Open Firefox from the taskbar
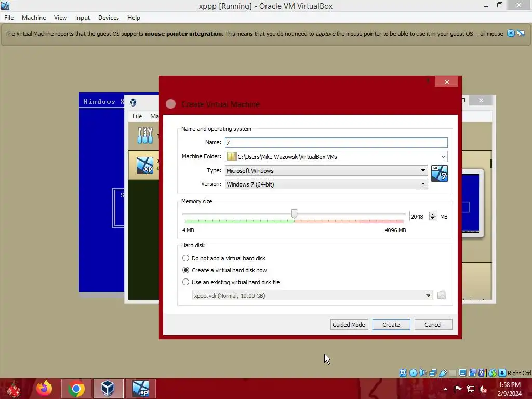Viewport: 532px width, 399px height. pos(44,389)
